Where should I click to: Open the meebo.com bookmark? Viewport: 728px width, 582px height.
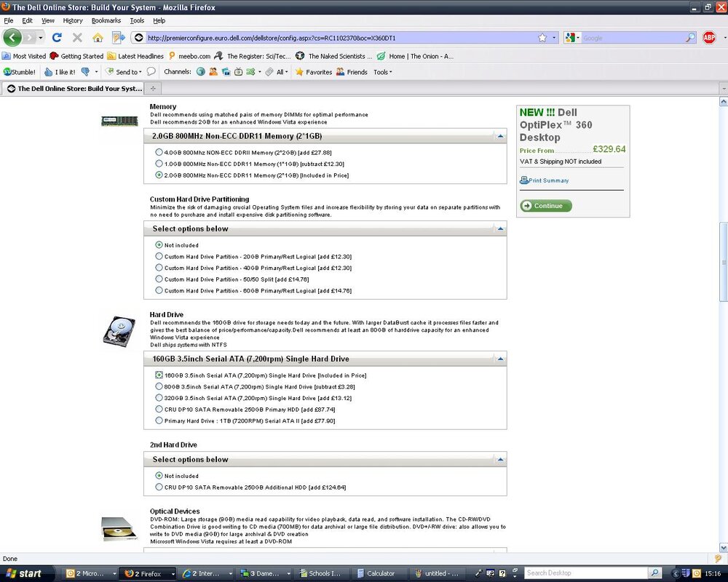pyautogui.click(x=189, y=56)
